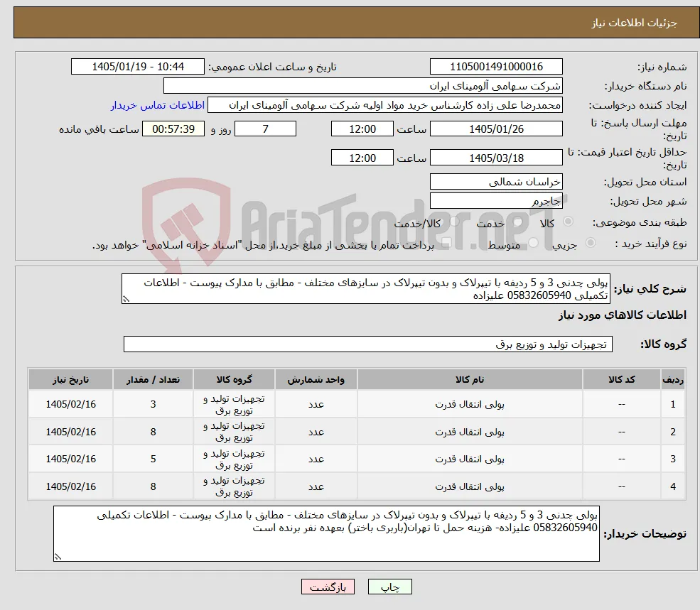Click the توضیحات خریدار text area
Screen dimensions: 700x610
(326, 534)
